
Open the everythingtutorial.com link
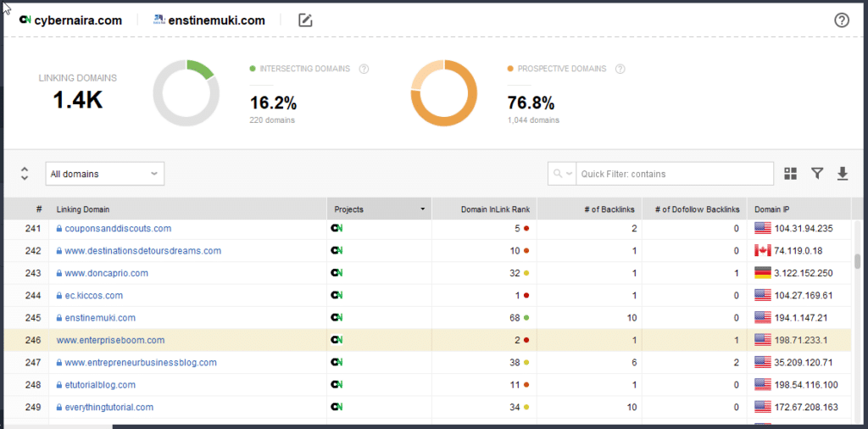click(108, 407)
